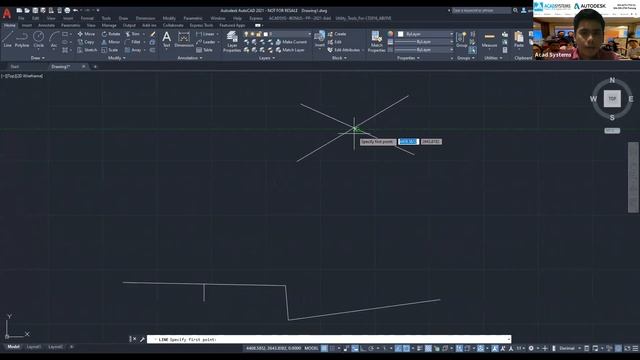Toggle ortho mode in status bar
Screen dimensions: 640x360
point(363,348)
